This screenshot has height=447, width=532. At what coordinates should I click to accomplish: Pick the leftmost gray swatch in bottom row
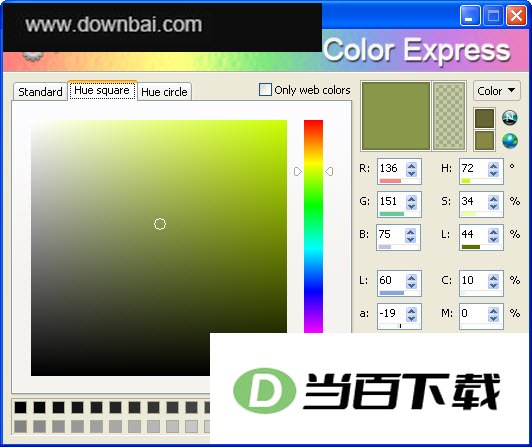(20, 427)
